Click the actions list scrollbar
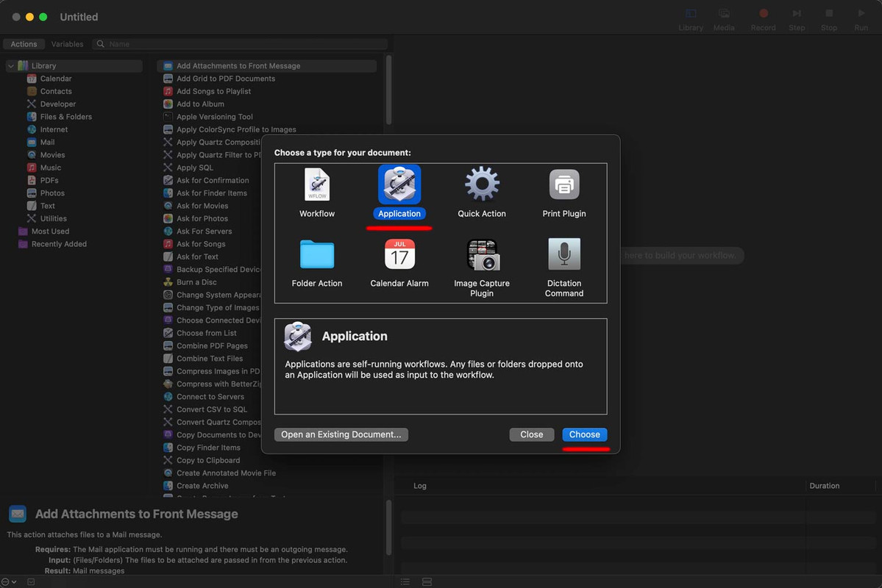 (388, 90)
